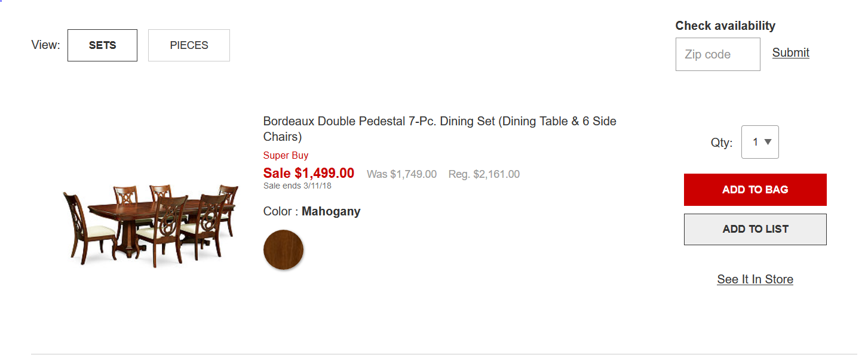Select the SETS view tab
Viewport: 868px width, 361px height.
pyautogui.click(x=102, y=45)
